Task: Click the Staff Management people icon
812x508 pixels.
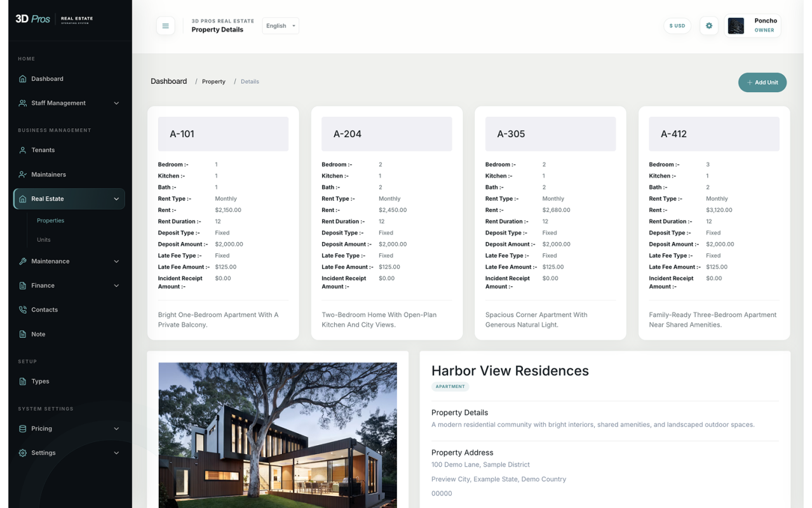Action: click(x=23, y=103)
